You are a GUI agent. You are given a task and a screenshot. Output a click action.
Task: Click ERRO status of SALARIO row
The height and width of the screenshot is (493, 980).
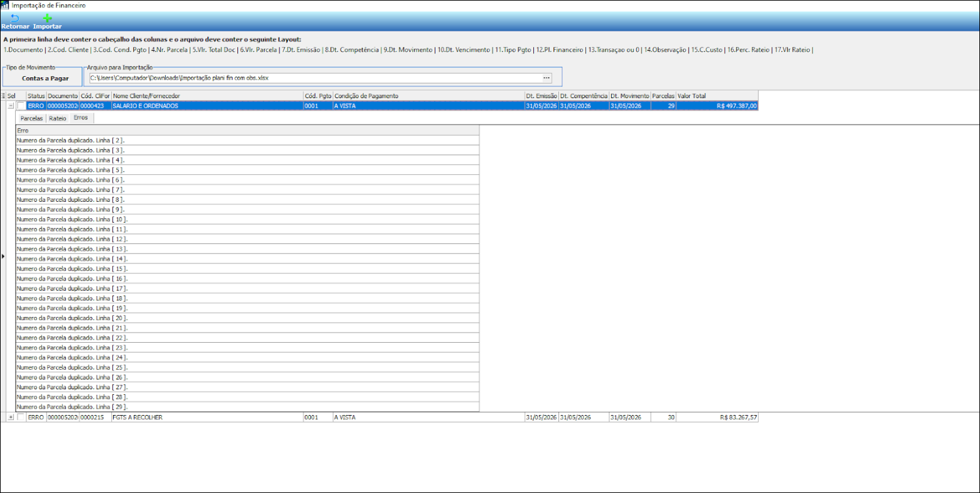tap(36, 106)
